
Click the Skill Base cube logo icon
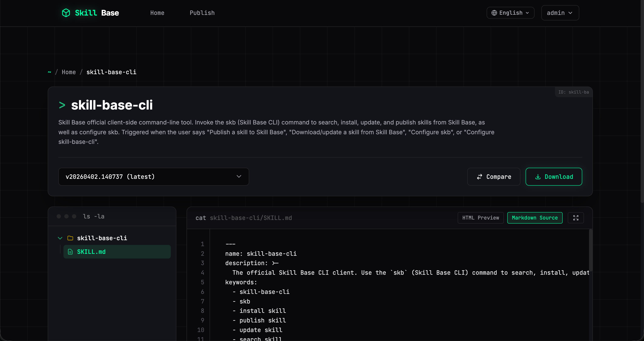point(66,13)
